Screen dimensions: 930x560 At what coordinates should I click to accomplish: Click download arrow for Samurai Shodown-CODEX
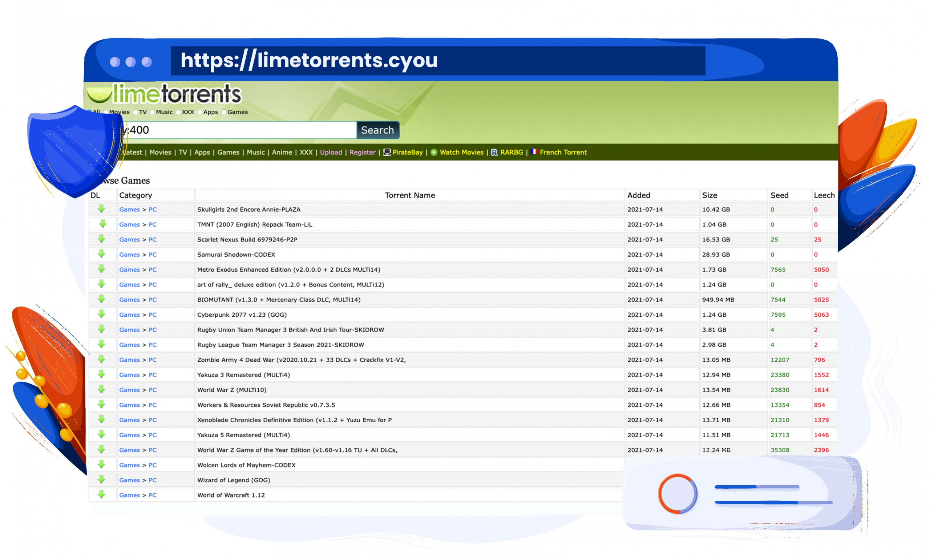click(101, 254)
